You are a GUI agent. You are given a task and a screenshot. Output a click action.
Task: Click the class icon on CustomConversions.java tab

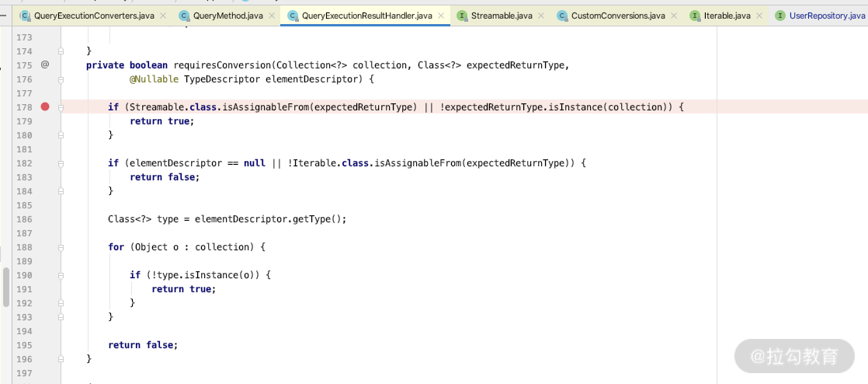point(562,16)
